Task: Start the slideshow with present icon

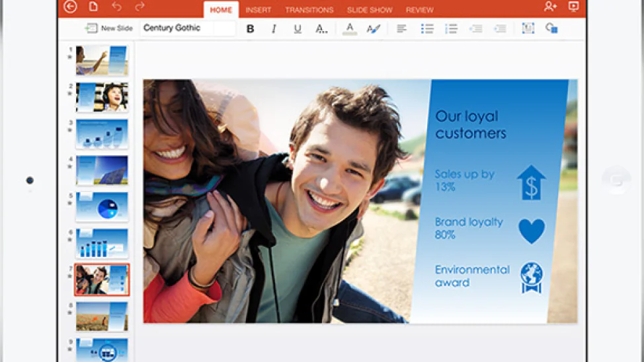Action: 574,7
